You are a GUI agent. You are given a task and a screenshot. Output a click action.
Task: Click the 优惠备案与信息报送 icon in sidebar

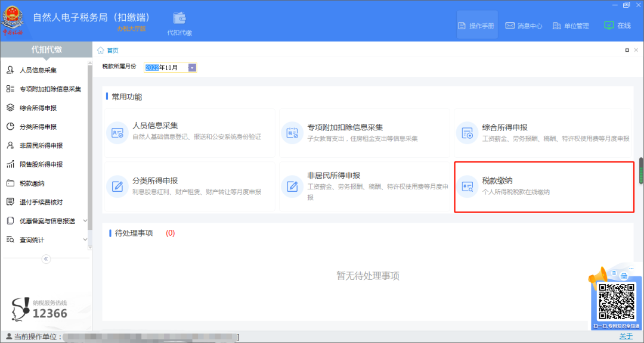click(10, 221)
